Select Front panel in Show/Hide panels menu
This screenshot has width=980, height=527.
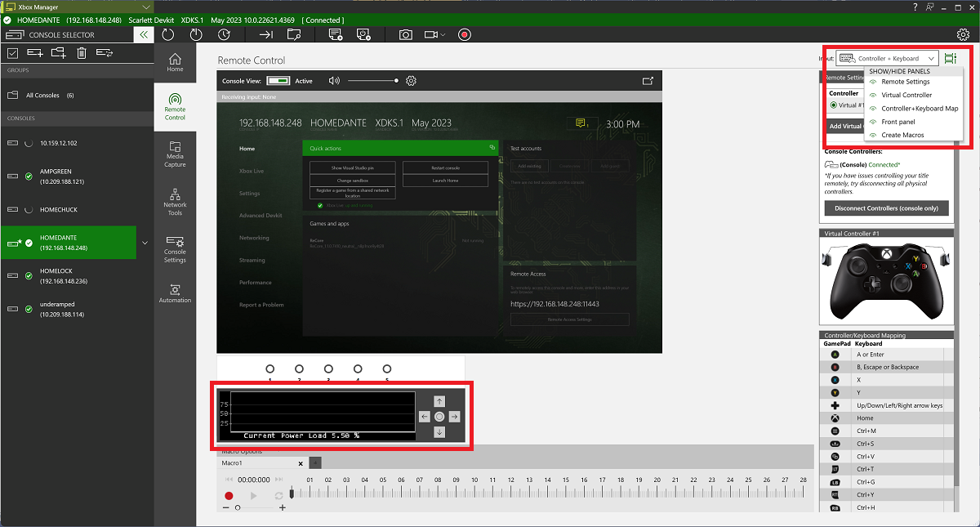(x=900, y=121)
